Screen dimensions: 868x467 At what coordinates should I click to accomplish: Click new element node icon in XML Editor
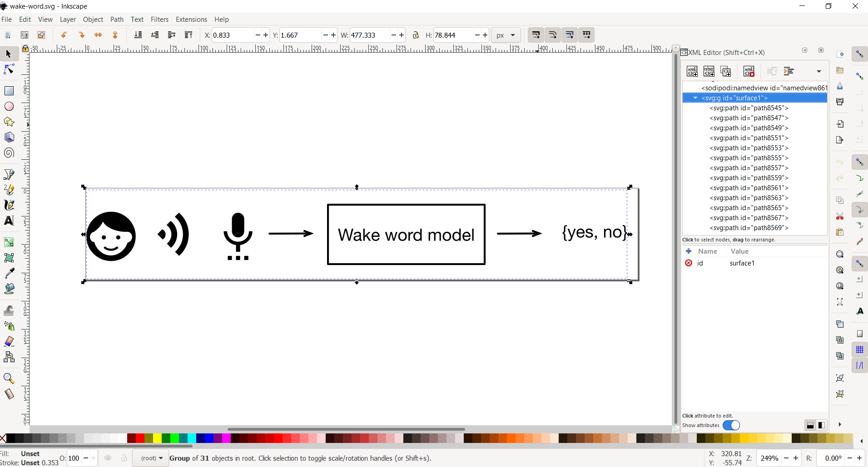[x=692, y=71]
